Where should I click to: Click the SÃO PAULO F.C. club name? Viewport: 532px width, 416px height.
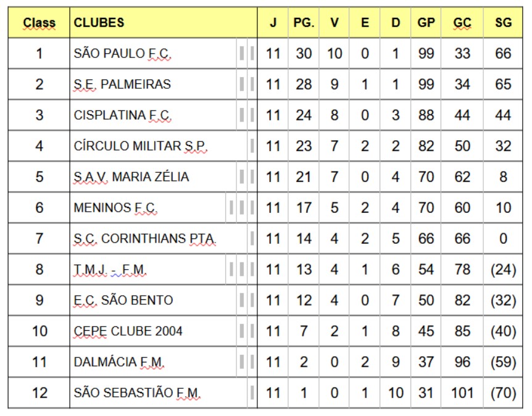tap(122, 54)
